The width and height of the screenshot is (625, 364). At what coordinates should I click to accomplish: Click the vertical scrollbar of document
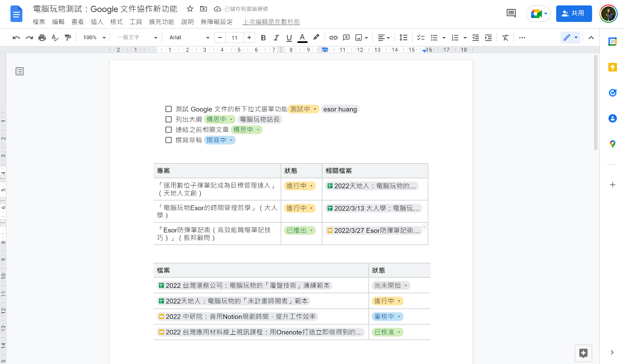point(596,103)
